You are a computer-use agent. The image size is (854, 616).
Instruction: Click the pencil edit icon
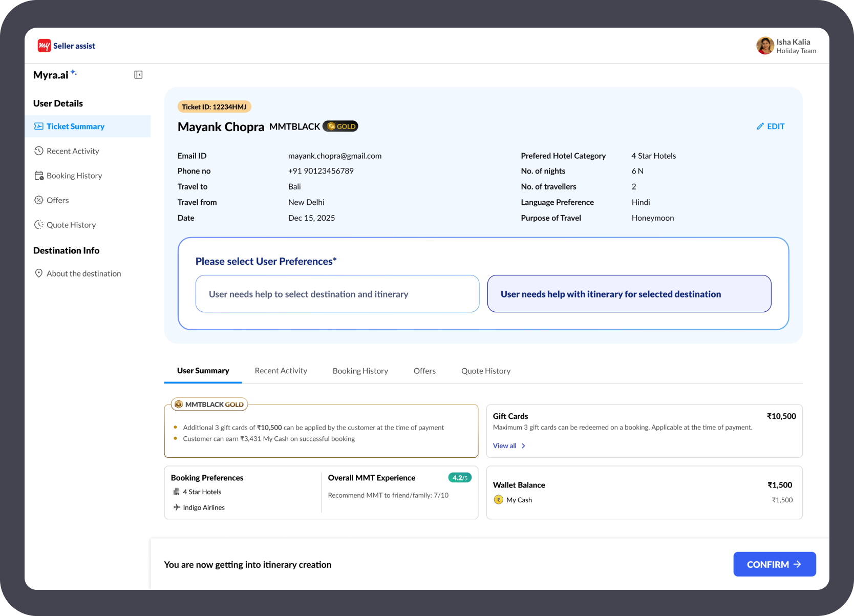pos(760,126)
